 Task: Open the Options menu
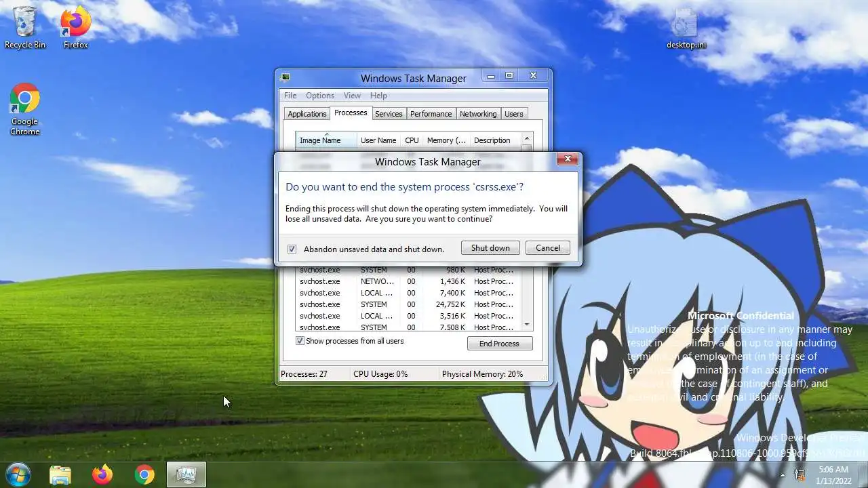click(319, 96)
